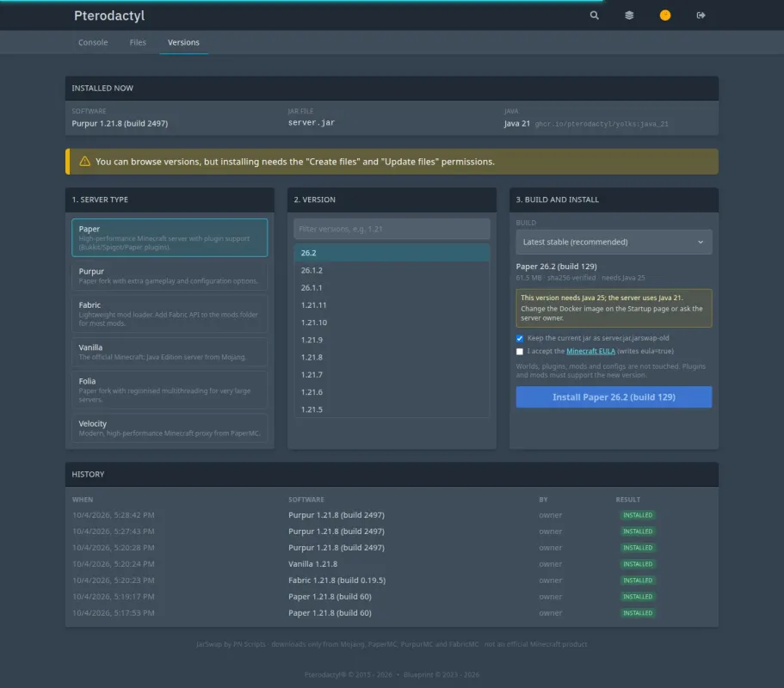Uncheck Keep the current jar checkbox
The height and width of the screenshot is (688, 784).
tap(520, 338)
